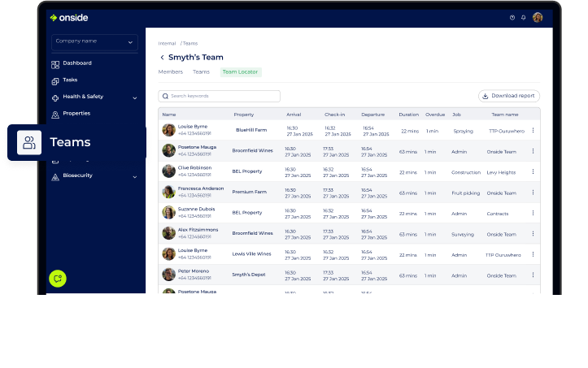Click the Properties location pin icon
588x368 pixels.
coord(55,114)
